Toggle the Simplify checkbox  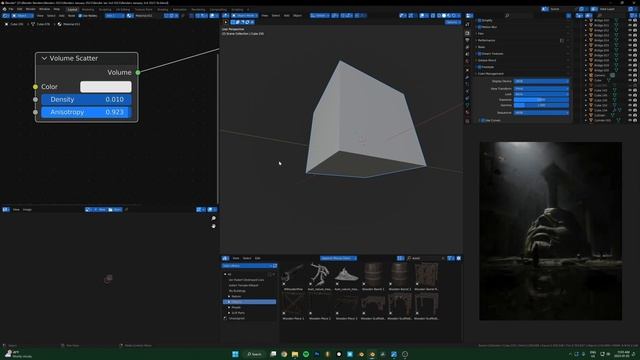pyautogui.click(x=480, y=20)
